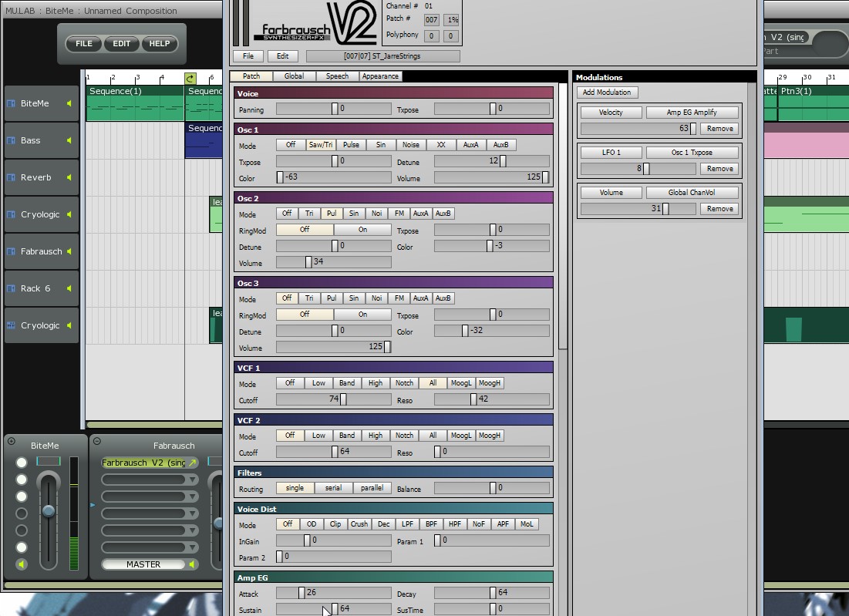Mute the Fabrausch track with its speaker icon

[69, 251]
